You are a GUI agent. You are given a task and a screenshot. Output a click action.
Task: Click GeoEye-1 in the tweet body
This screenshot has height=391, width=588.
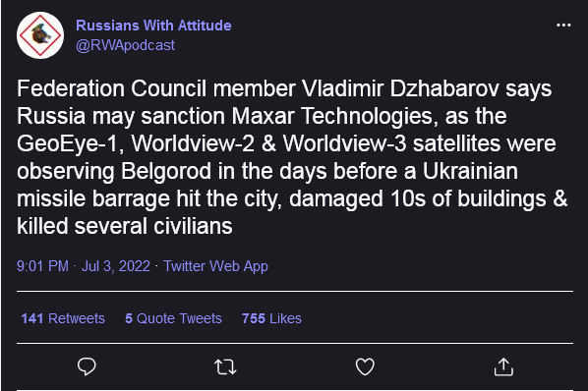(x=71, y=143)
